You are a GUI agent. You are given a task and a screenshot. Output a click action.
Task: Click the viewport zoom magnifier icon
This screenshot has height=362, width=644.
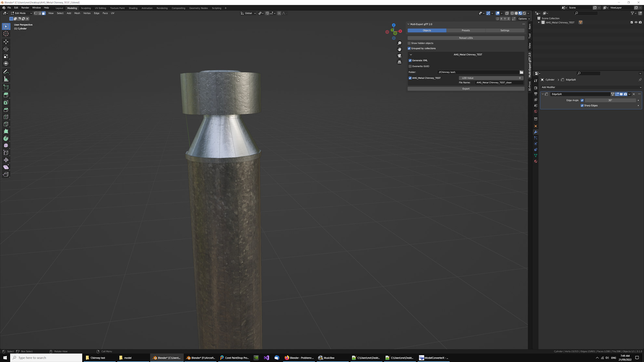(x=399, y=43)
